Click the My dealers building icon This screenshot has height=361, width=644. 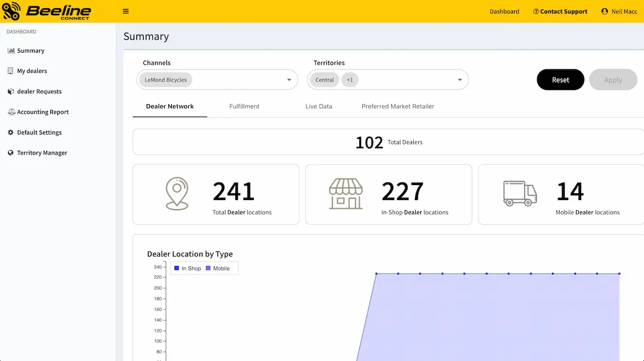coord(11,71)
